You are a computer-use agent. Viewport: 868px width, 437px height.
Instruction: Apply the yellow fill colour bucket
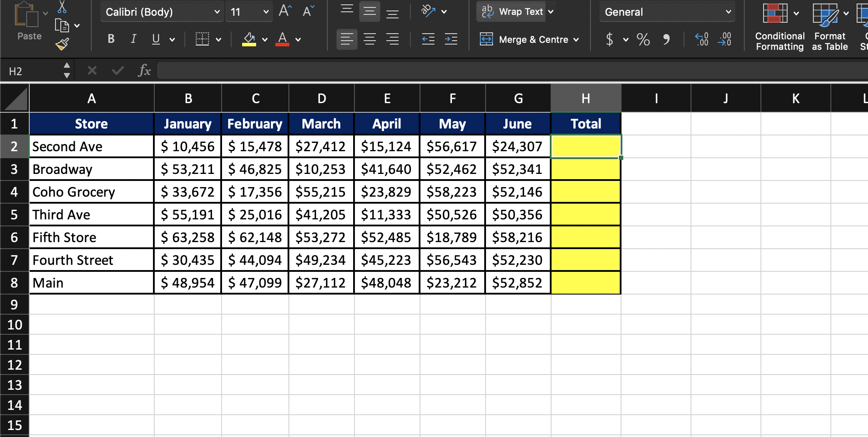[x=249, y=39]
